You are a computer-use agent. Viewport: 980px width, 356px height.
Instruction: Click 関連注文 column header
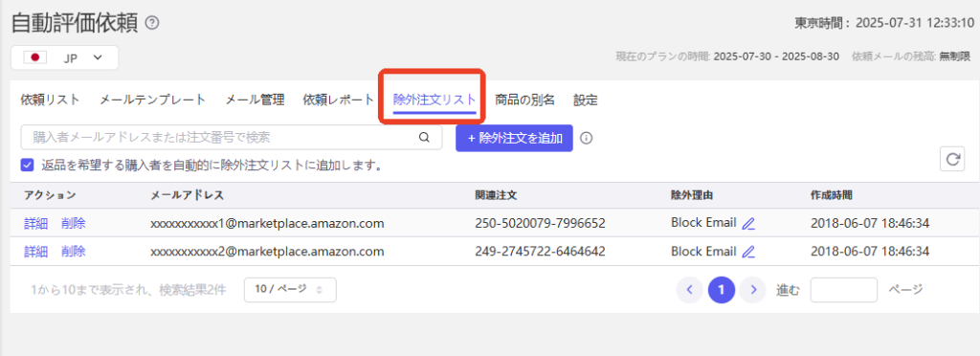pos(496,195)
